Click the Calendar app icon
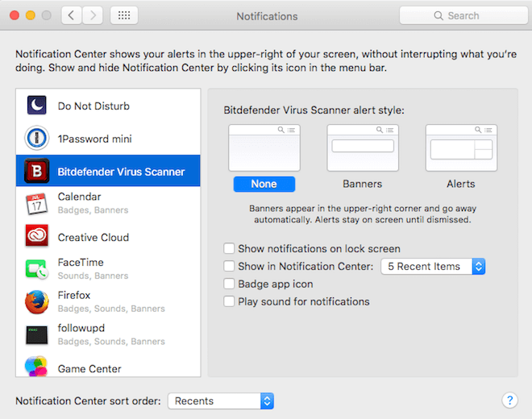 click(36, 204)
